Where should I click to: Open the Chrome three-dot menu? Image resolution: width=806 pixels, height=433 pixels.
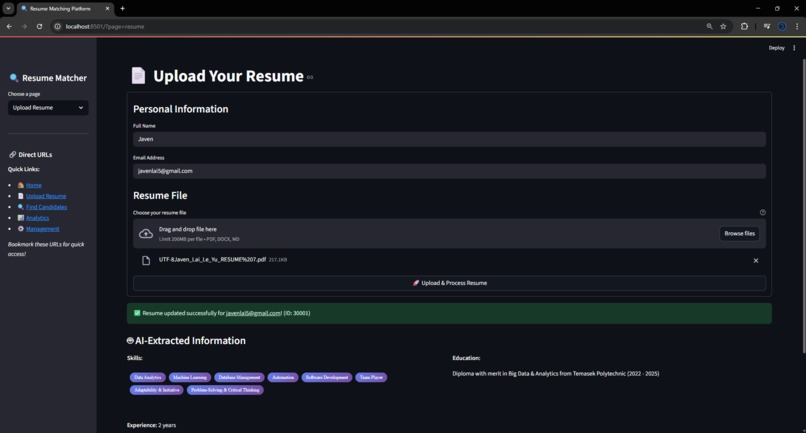pos(797,26)
